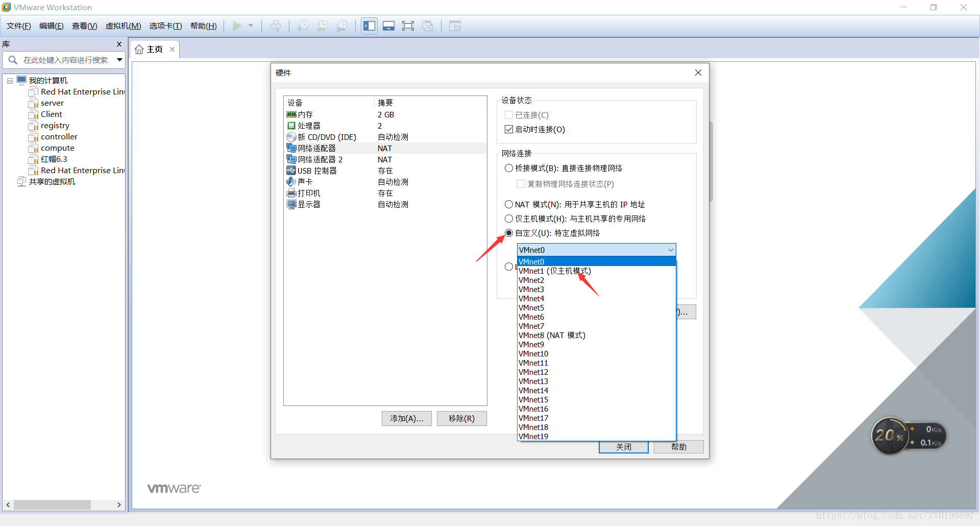Viewport: 980px width, 526px height.
Task: Click the library search magnifier icon
Action: click(x=13, y=60)
